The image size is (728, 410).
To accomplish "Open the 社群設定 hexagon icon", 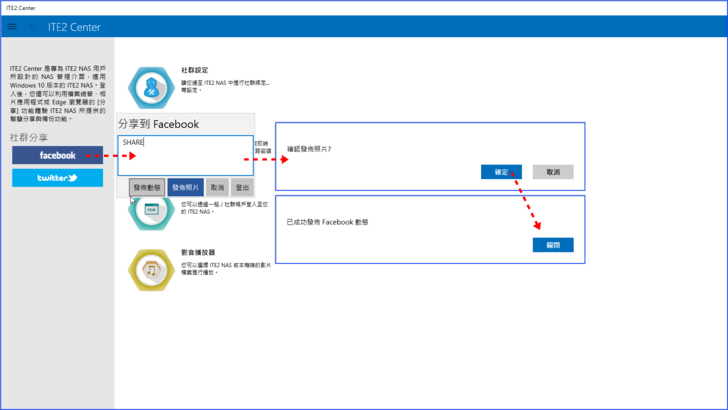I will tap(151, 87).
